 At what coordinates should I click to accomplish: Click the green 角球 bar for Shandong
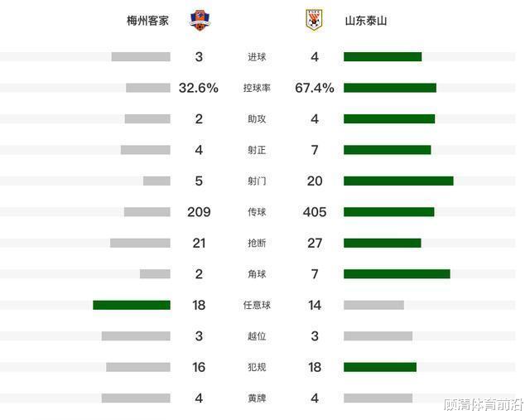point(397,274)
